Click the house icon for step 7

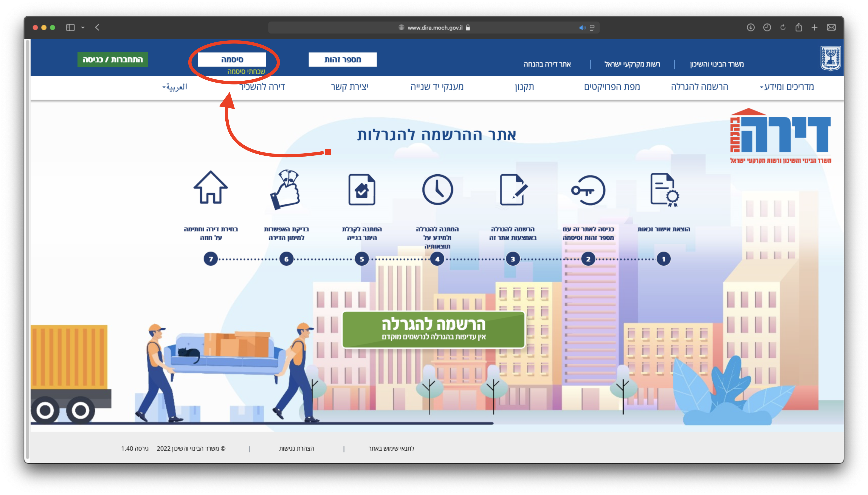(x=211, y=188)
